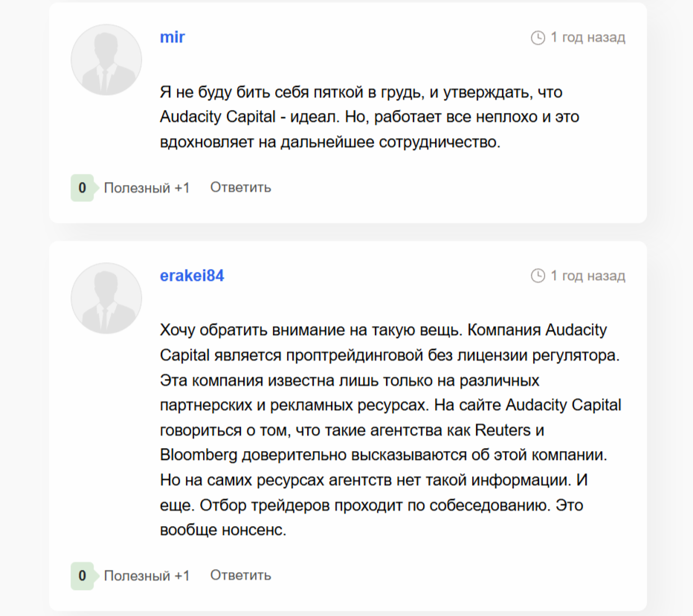The image size is (693, 616).
Task: Click the clock icon on erakei84's comment
Action: click(x=538, y=276)
